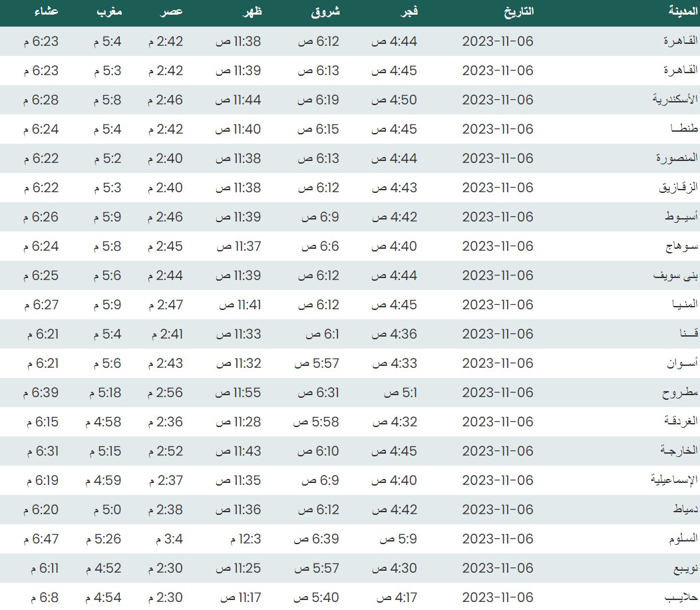
Task: Click the شروق column header
Action: [325, 11]
